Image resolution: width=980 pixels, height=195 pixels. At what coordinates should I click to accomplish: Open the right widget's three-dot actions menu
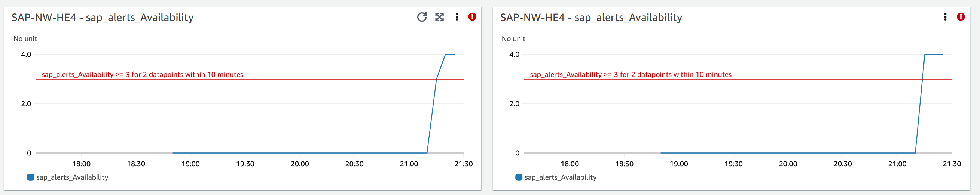[x=945, y=17]
